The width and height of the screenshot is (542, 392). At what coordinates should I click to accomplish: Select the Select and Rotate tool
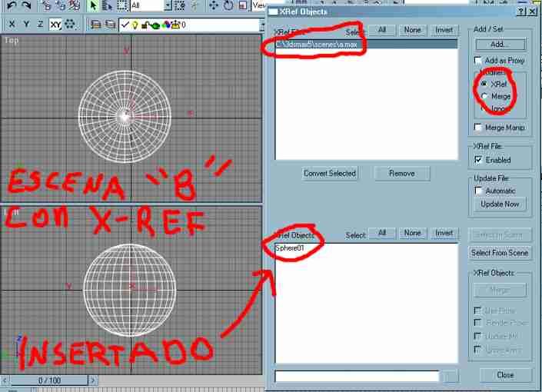(228, 5)
